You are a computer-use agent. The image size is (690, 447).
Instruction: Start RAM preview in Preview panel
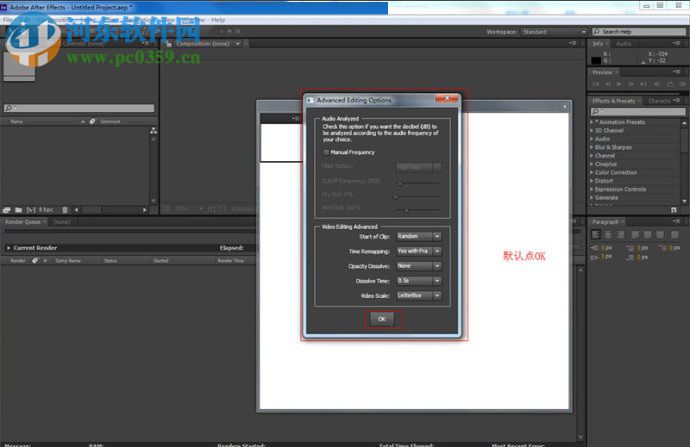683,84
